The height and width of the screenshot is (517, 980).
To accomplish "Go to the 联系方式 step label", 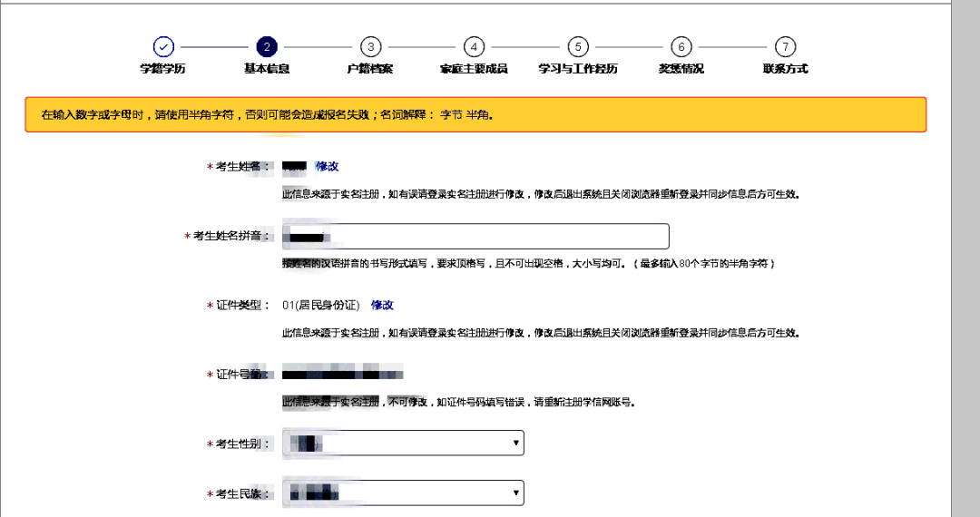I will click(785, 69).
